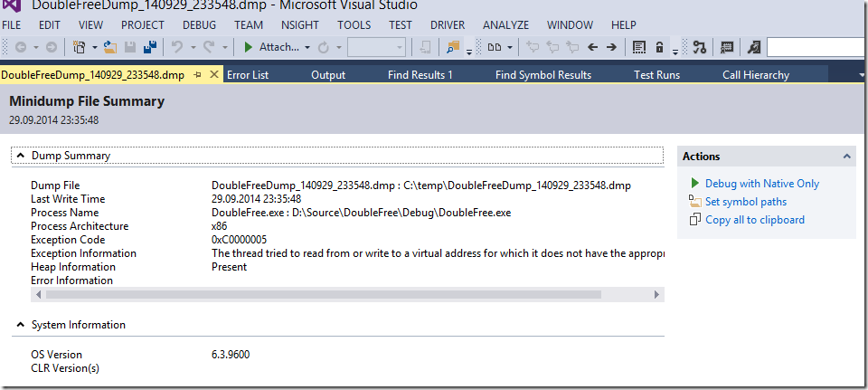Screen dimensions: 868x390
Task: Switch to the Error List tab
Action: (247, 75)
